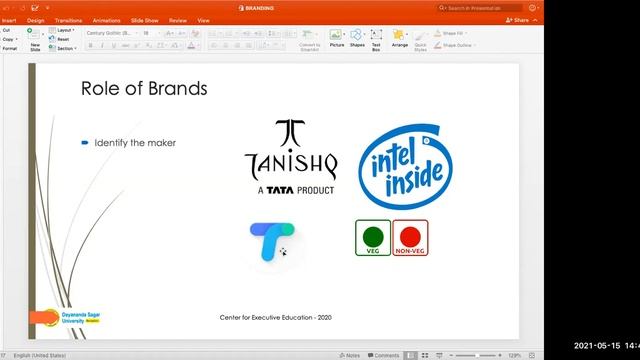Click the Search in Presentation field
The image size is (640, 360).
pyautogui.click(x=479, y=8)
